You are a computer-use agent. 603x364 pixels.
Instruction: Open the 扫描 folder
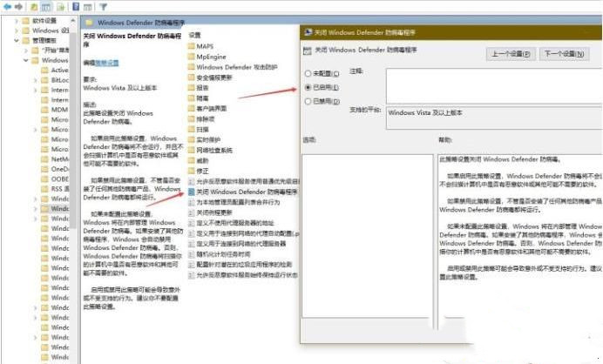pyautogui.click(x=199, y=129)
